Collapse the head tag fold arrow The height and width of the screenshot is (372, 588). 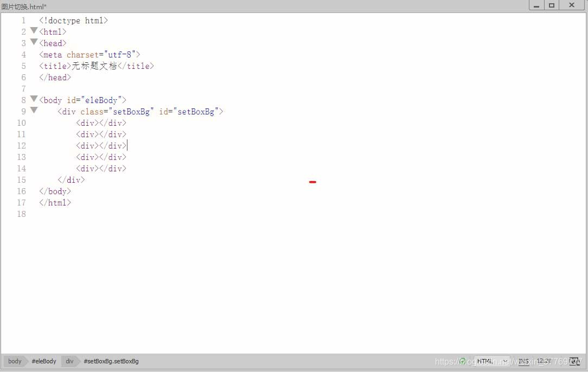tap(34, 41)
